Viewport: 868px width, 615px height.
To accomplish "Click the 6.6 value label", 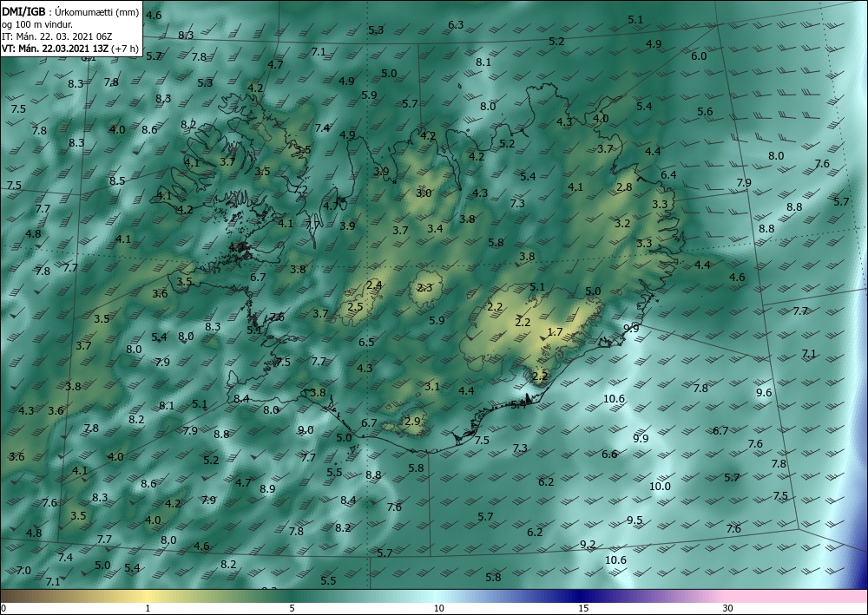I will [x=609, y=454].
